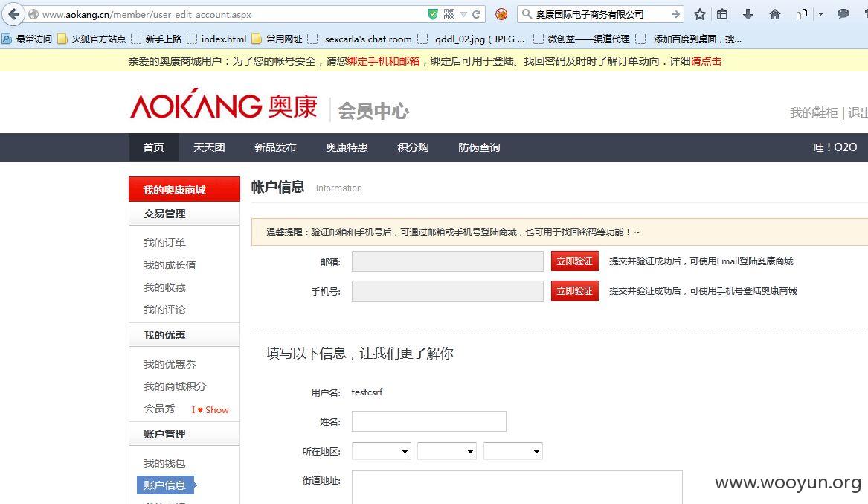The width and height of the screenshot is (868, 504).
Task: Open the third 所在地区 district dropdown
Action: pyautogui.click(x=512, y=451)
